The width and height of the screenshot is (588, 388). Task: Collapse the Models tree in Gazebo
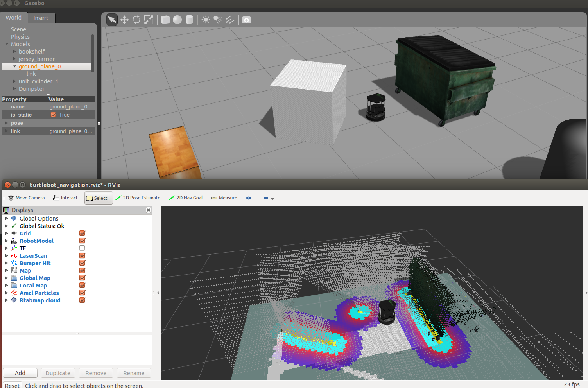(7, 44)
